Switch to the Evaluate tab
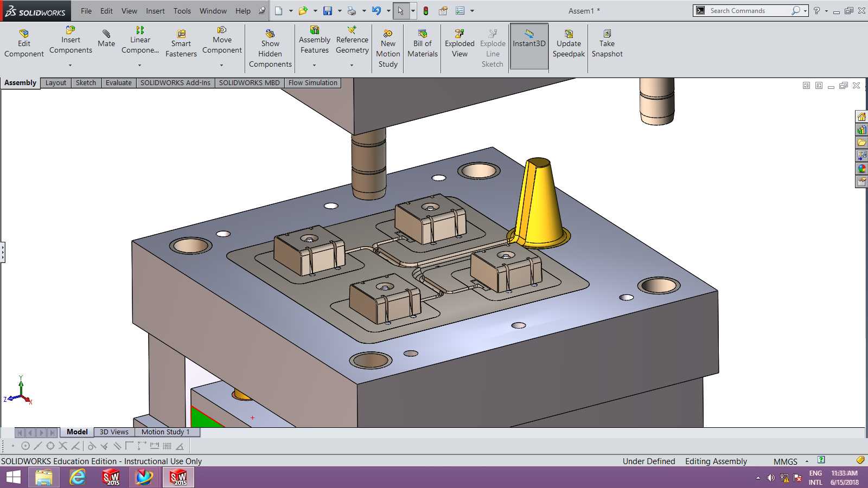The image size is (868, 488). 119,83
